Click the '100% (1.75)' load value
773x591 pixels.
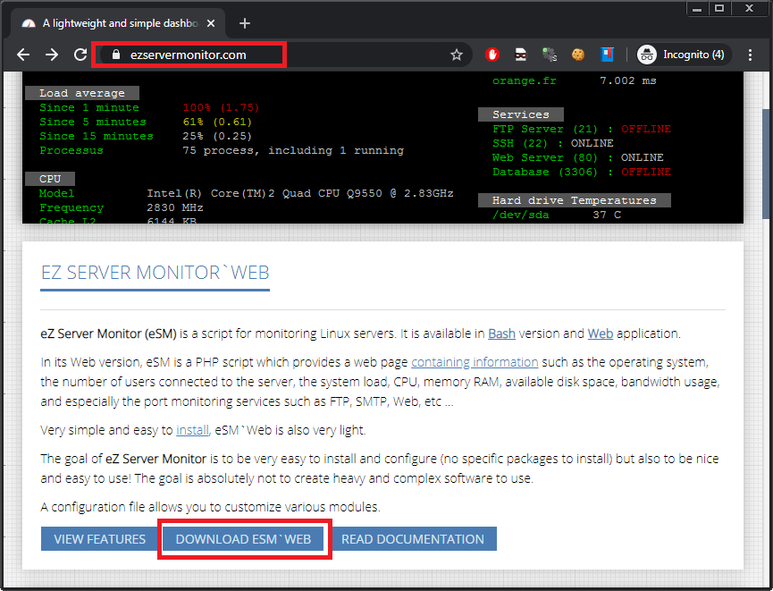click(x=221, y=107)
